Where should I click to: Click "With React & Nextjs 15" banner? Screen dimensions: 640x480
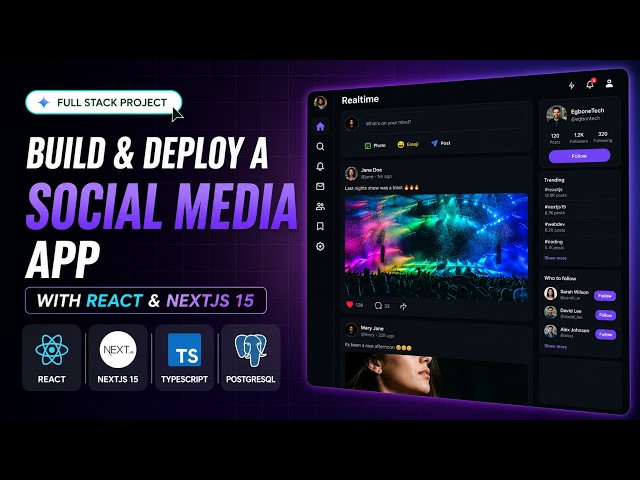pos(146,300)
